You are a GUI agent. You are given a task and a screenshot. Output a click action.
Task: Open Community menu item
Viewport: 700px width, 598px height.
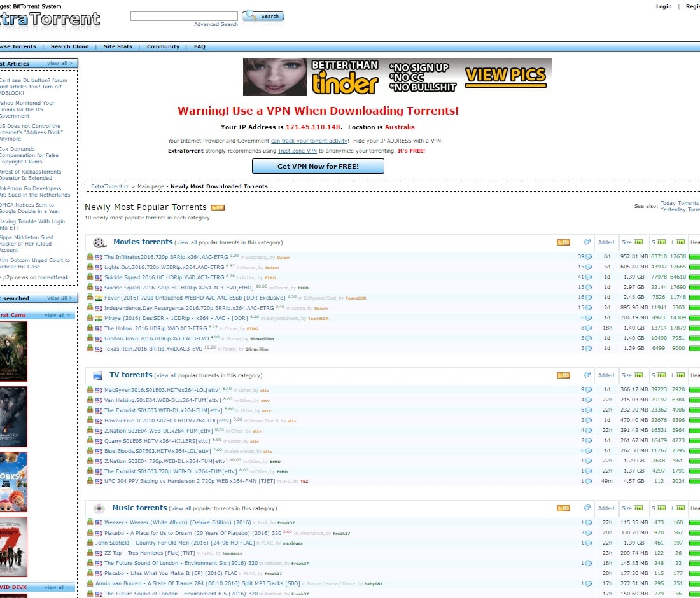163,46
